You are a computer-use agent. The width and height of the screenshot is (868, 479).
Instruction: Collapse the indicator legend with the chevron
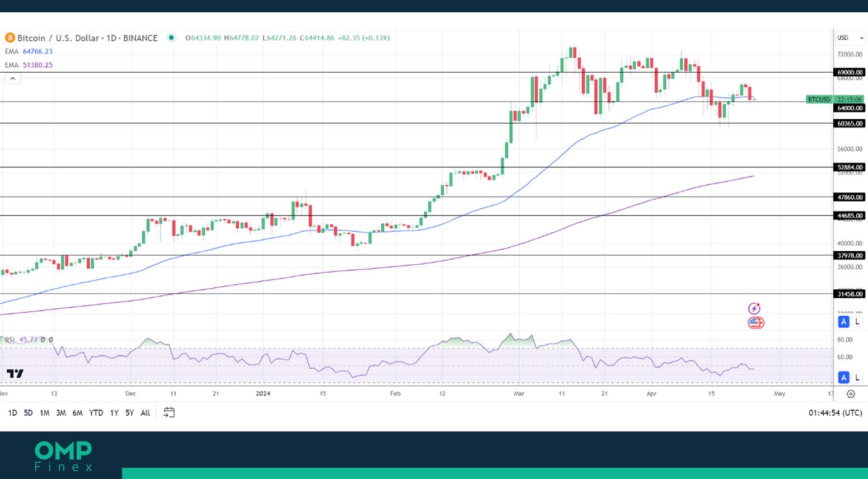[13, 79]
